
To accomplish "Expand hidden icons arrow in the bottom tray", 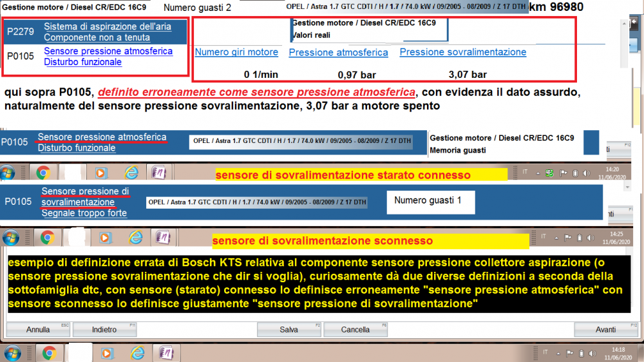I will pos(558,353).
